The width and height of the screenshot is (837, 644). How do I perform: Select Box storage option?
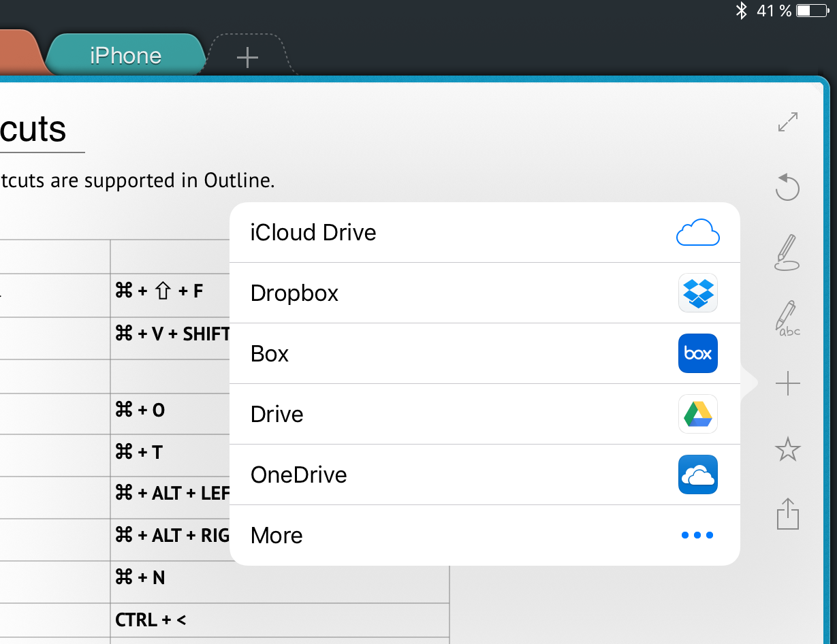coord(485,353)
